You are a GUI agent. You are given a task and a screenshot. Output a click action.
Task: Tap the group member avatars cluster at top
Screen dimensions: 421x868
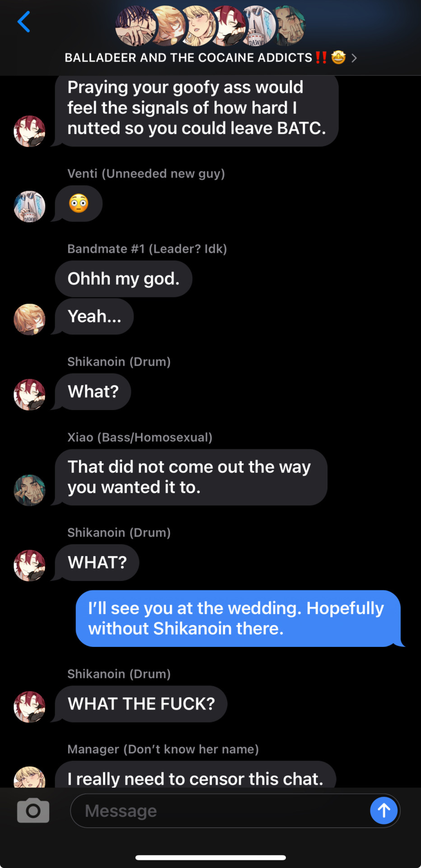click(x=210, y=25)
